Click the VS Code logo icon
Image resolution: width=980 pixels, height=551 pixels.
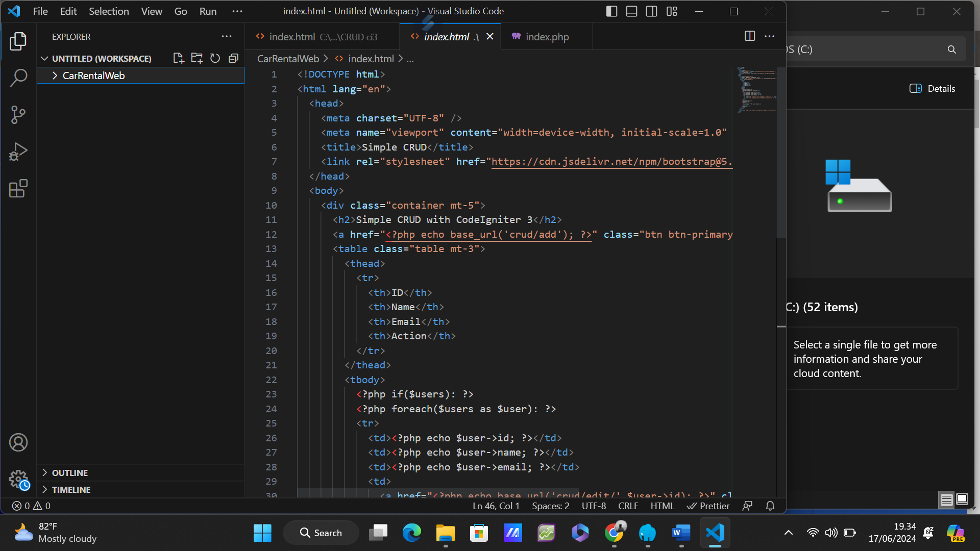coord(14,11)
